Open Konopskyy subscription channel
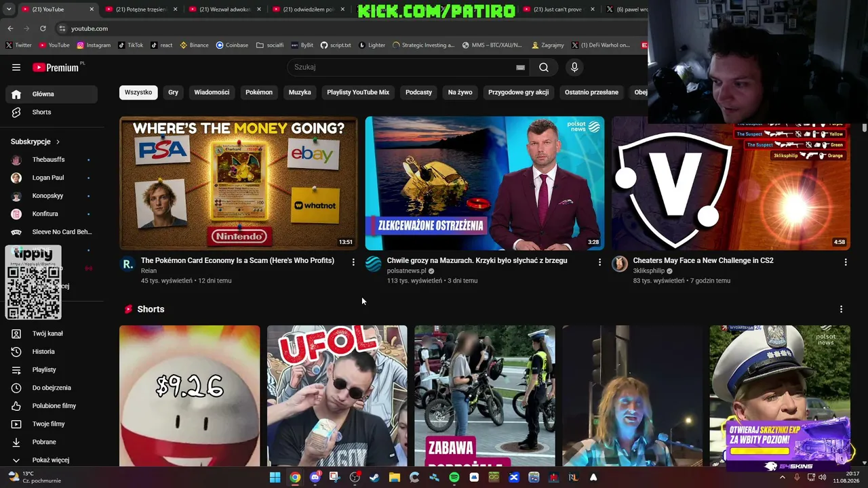Screen dimensions: 868x488 pyautogui.click(x=52, y=196)
